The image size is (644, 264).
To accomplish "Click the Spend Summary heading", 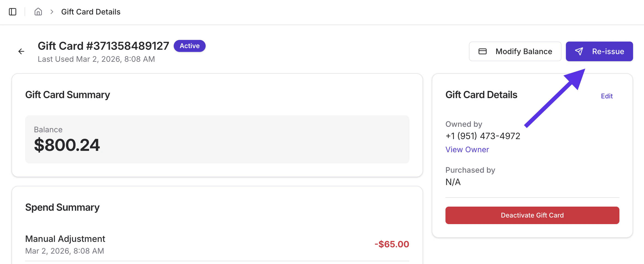I will 62,207.
